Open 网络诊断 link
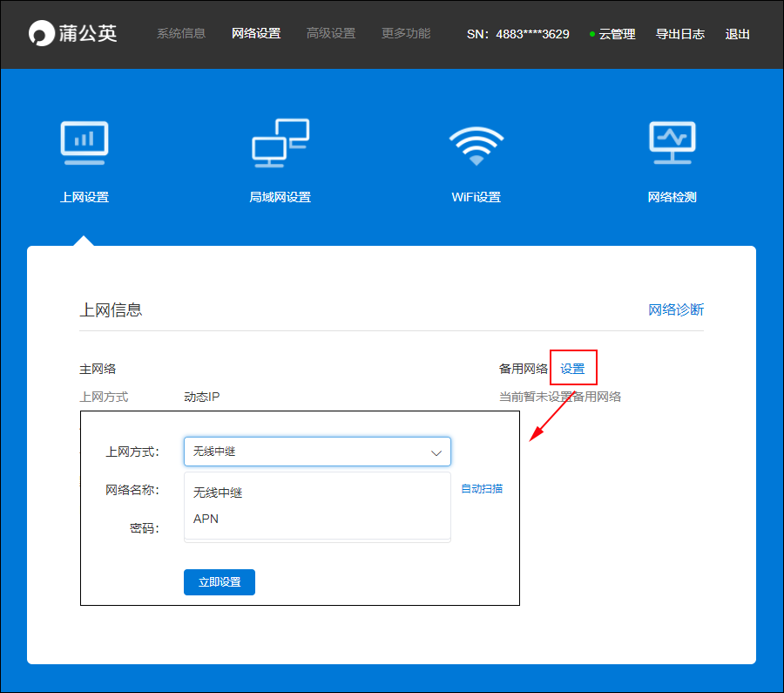The height and width of the screenshot is (693, 784). [676, 309]
